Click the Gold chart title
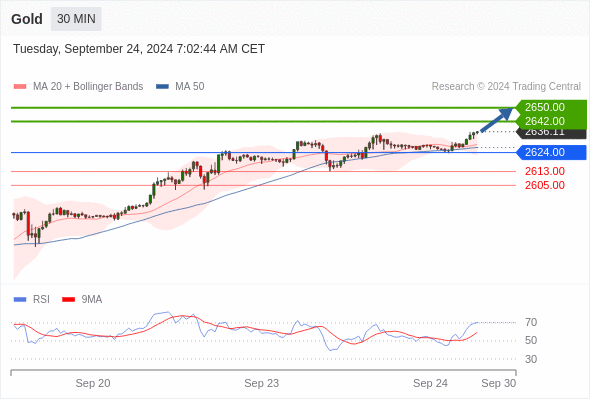 click(27, 19)
